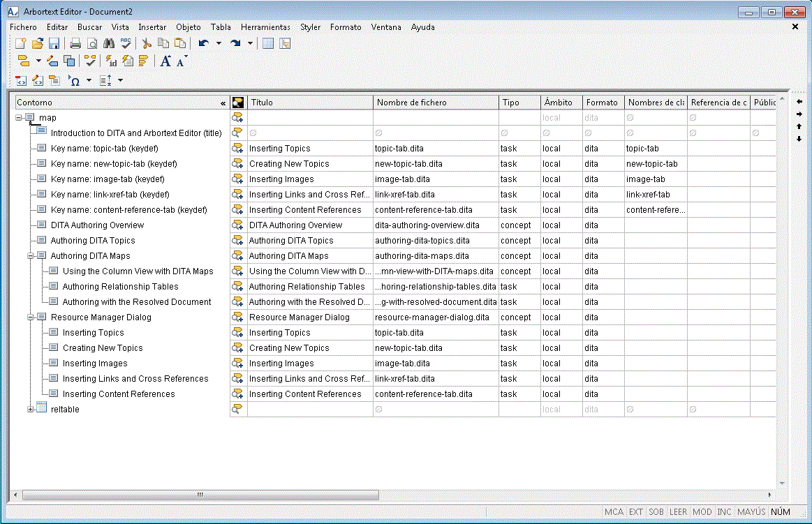
Task: Click the Título column header
Action: click(310, 103)
